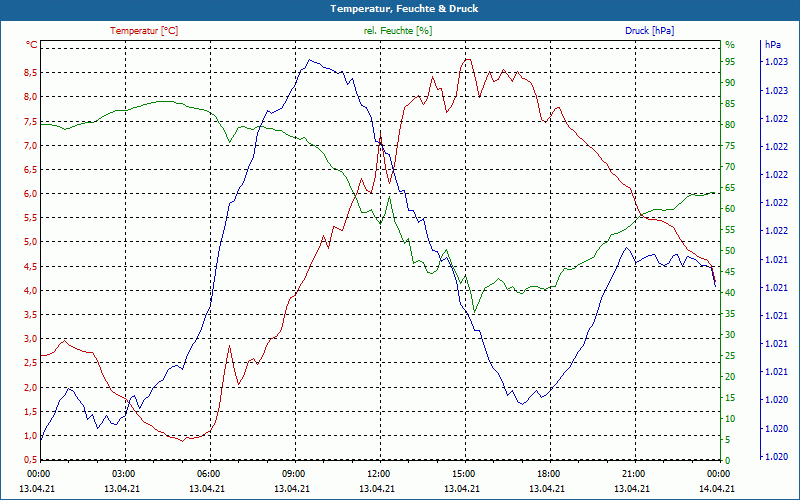Screen dimensions: 800x500
Task: Click the green "50" humidity axis tick
Action: coord(730,251)
